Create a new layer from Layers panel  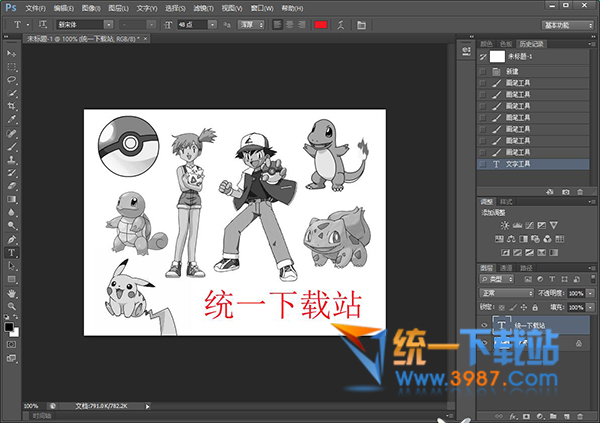click(566, 416)
